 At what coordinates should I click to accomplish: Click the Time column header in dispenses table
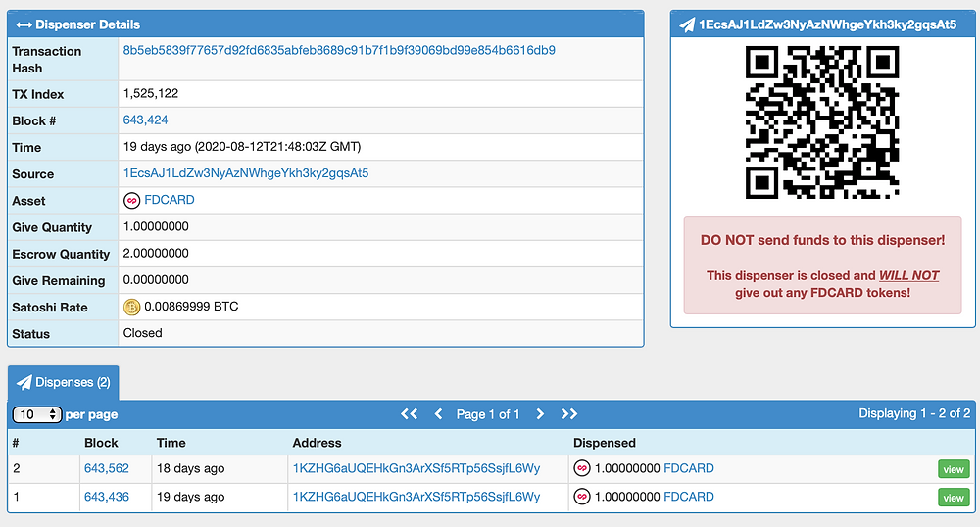[x=171, y=443]
